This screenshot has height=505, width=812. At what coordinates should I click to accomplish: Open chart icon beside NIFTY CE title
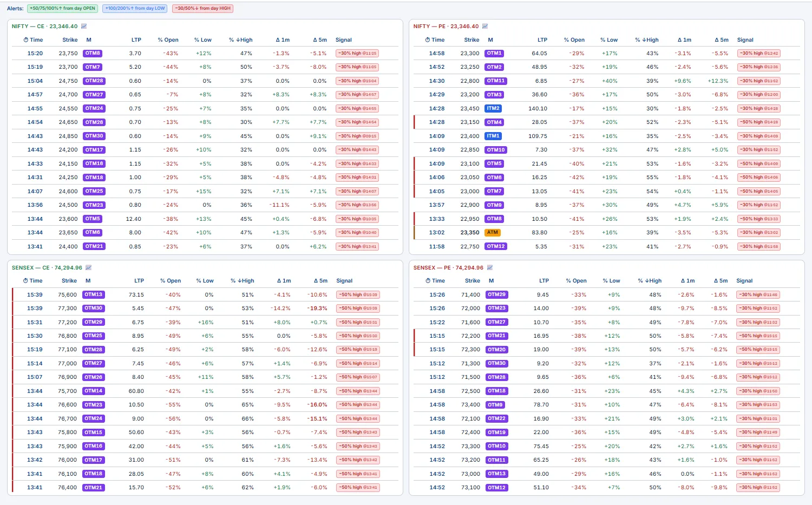coord(84,26)
